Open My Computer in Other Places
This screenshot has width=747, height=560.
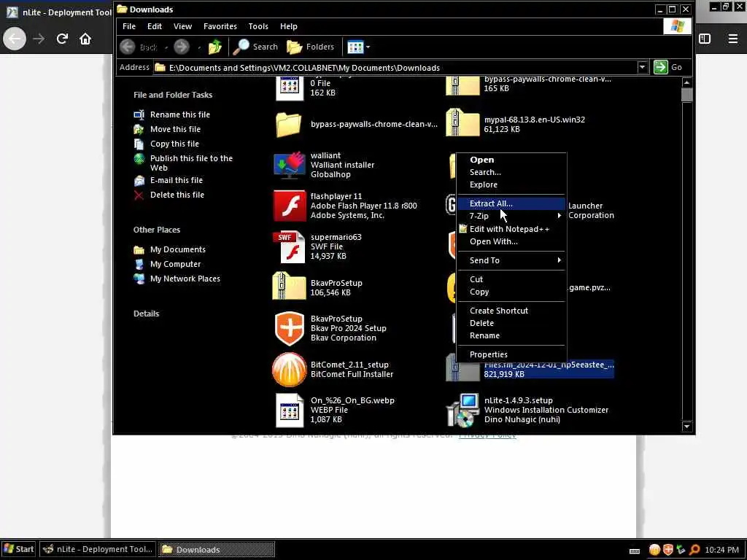tap(175, 264)
